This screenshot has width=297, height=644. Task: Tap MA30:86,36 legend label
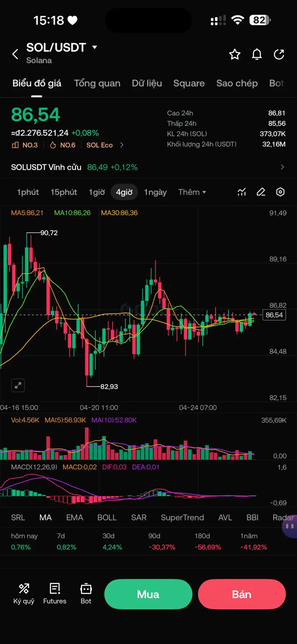click(119, 213)
